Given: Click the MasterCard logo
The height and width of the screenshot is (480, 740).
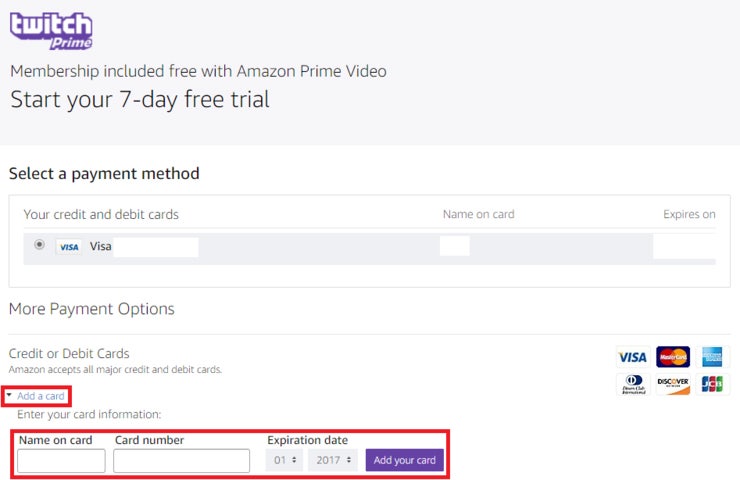Looking at the screenshot, I should [673, 357].
